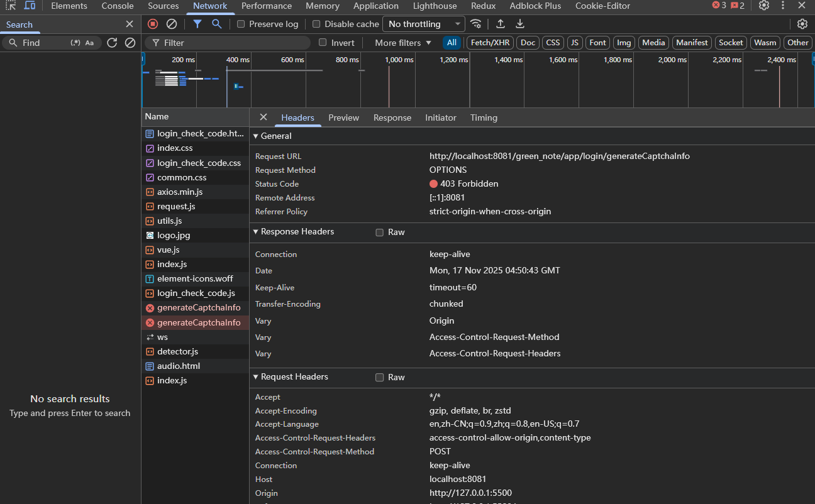Viewport: 815px width, 504px height.
Task: Toggle the network filter funnel icon
Action: pyautogui.click(x=197, y=24)
